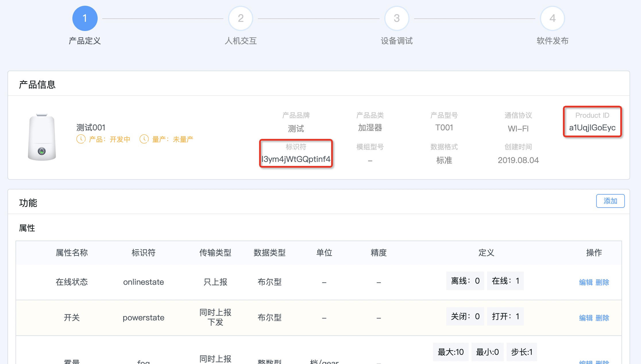Select the Product ID value a1UqjlGoEyc
641x364 pixels.
point(592,127)
